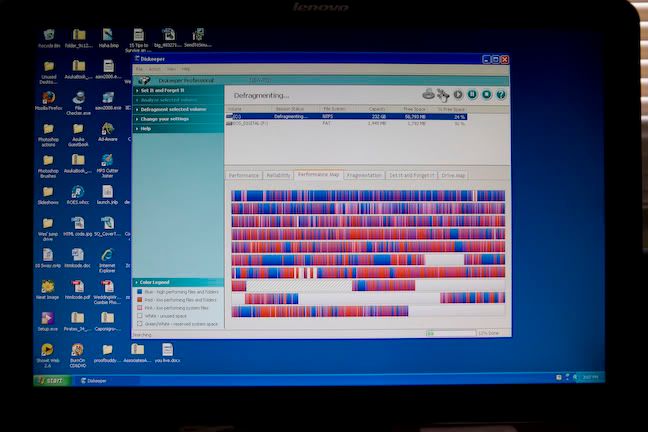Select the File Checker.exe desktop icon
The height and width of the screenshot is (432, 648).
click(x=78, y=103)
